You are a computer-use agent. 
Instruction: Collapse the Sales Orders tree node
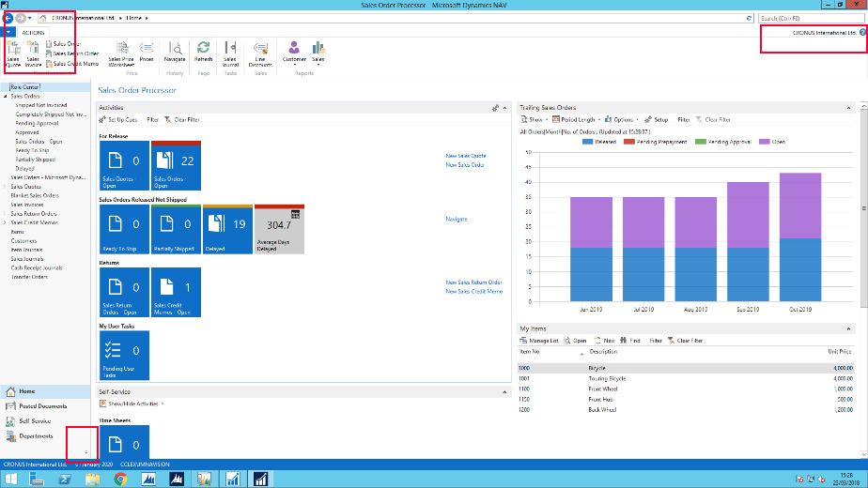coord(6,97)
